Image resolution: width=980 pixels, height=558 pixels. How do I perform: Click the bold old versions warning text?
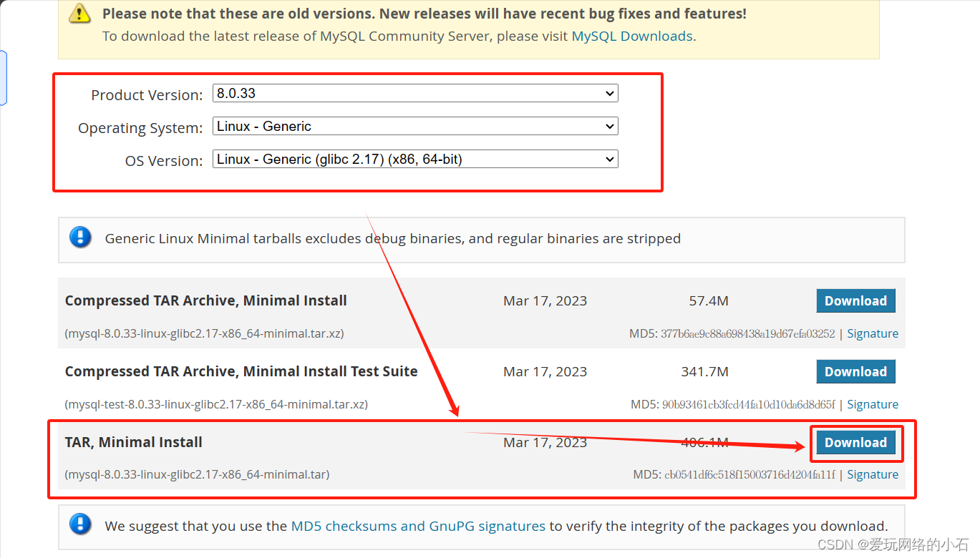tap(424, 14)
